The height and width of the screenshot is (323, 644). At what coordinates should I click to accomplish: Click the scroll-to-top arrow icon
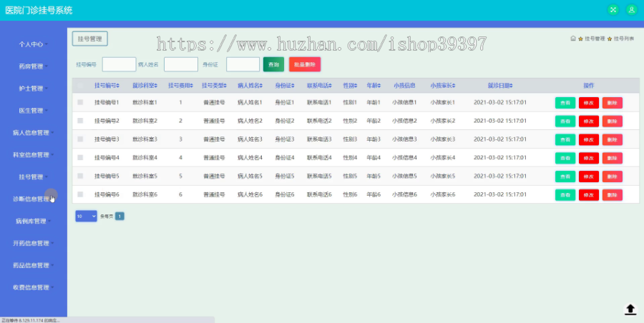[630, 309]
